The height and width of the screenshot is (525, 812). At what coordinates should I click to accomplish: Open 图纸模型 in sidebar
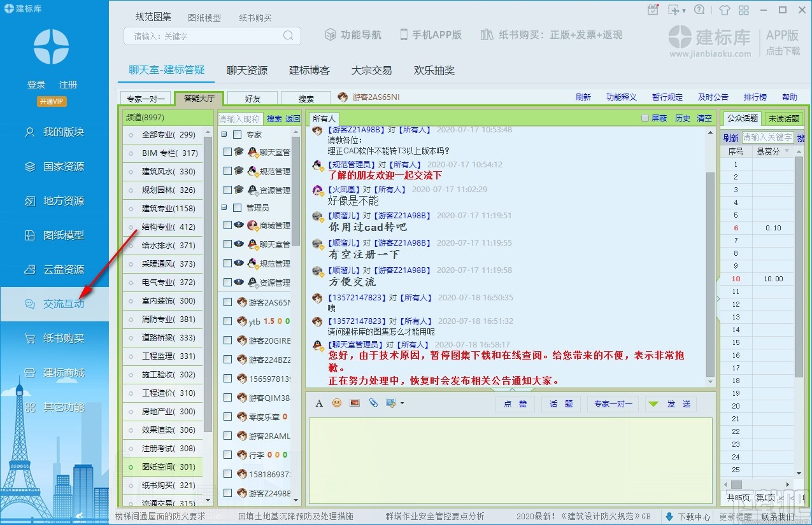pos(54,235)
